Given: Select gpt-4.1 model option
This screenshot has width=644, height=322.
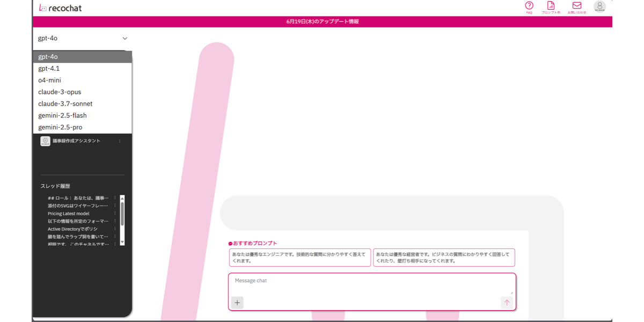Looking at the screenshot, I should (x=82, y=68).
